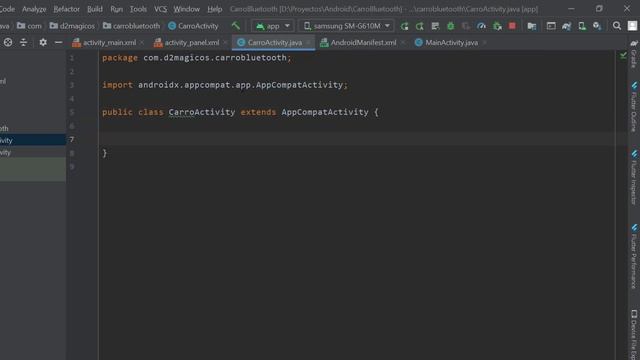This screenshot has height=360, width=640.
Task: Click the Sync Project with Gradle icon
Action: pos(567,26)
